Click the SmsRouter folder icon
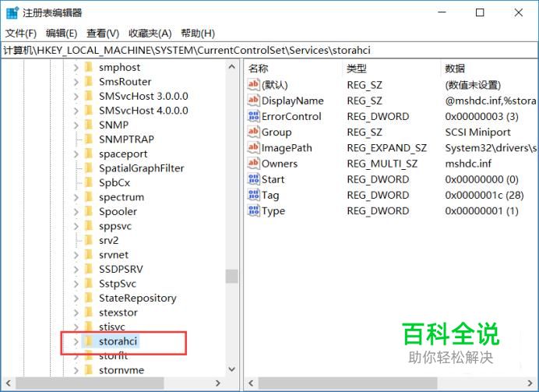Screen dimensions: 539x392 coord(89,82)
